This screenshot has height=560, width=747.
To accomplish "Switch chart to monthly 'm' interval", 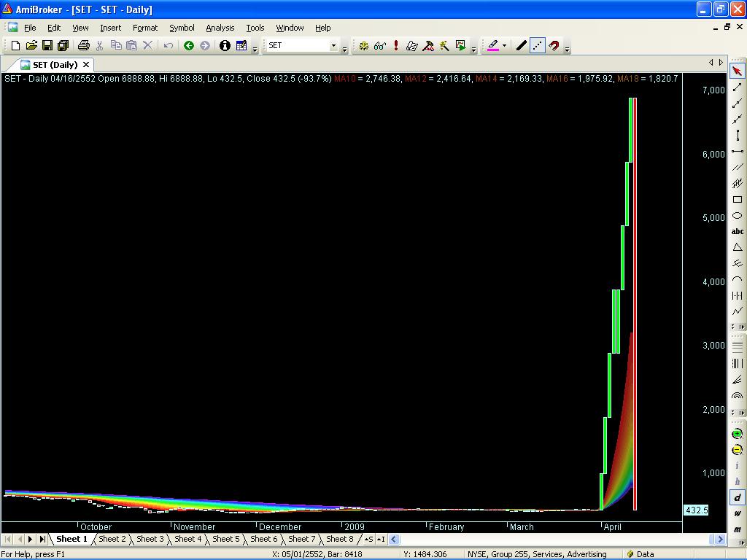I will click(737, 529).
